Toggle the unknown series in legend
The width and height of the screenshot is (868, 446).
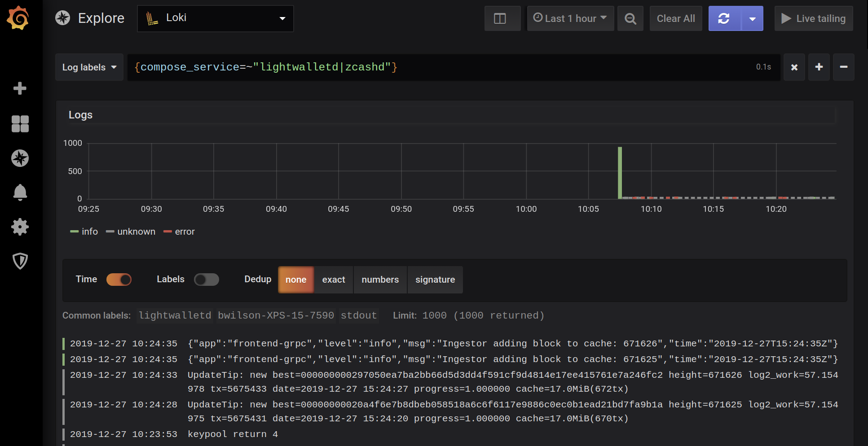(x=131, y=232)
